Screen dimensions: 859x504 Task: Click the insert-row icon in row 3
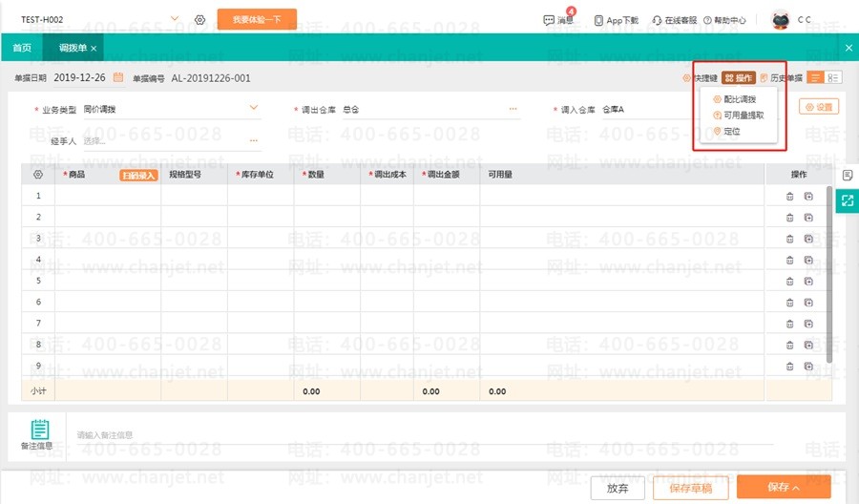pyautogui.click(x=808, y=239)
